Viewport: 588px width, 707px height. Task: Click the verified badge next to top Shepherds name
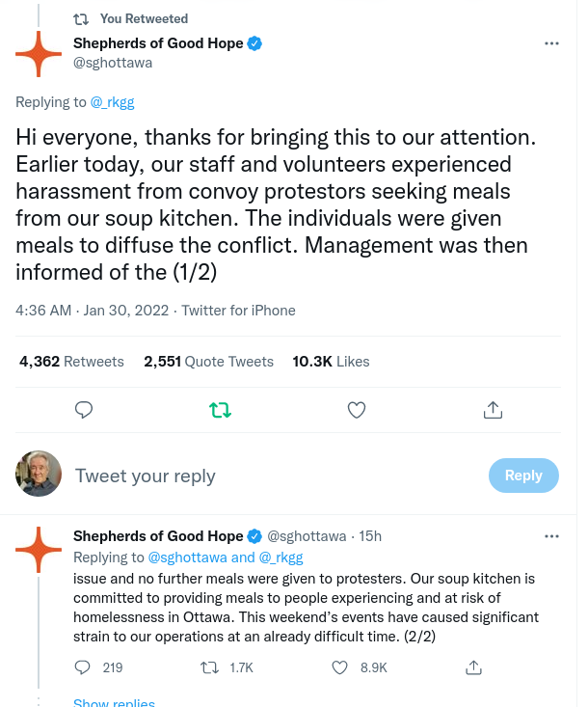click(x=255, y=43)
